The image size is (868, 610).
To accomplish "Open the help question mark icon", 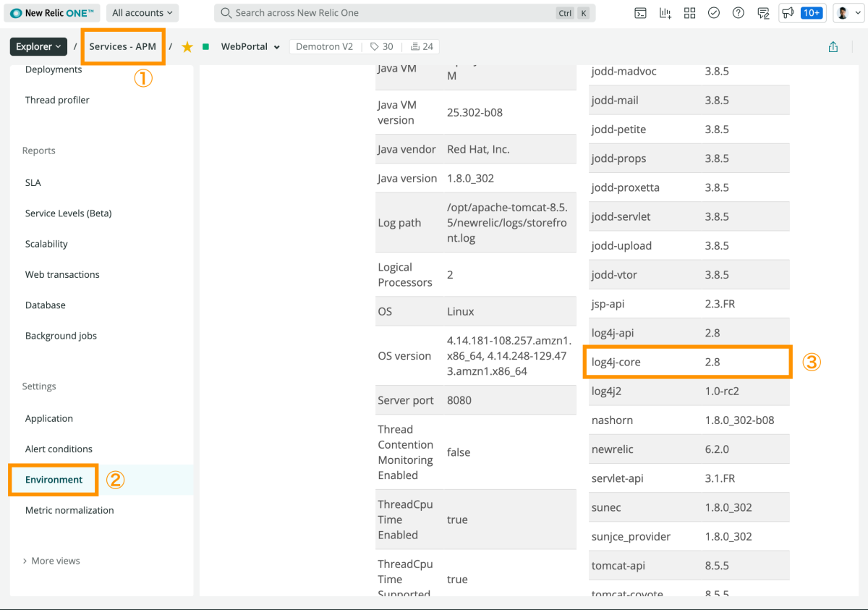I will pyautogui.click(x=739, y=13).
